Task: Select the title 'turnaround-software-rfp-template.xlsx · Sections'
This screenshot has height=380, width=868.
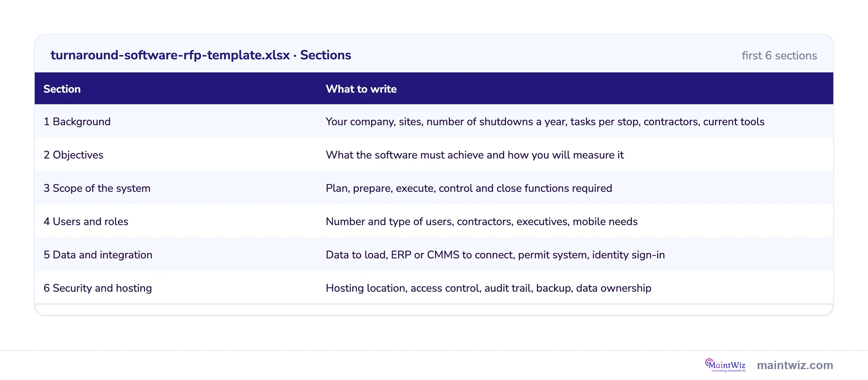Action: [201, 55]
